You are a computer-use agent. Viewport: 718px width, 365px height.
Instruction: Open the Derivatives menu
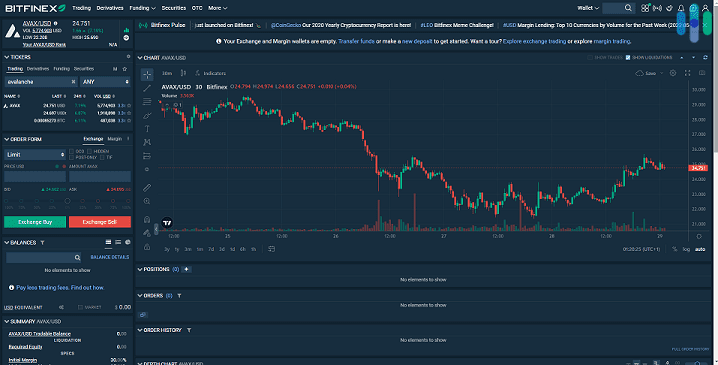[x=110, y=8]
